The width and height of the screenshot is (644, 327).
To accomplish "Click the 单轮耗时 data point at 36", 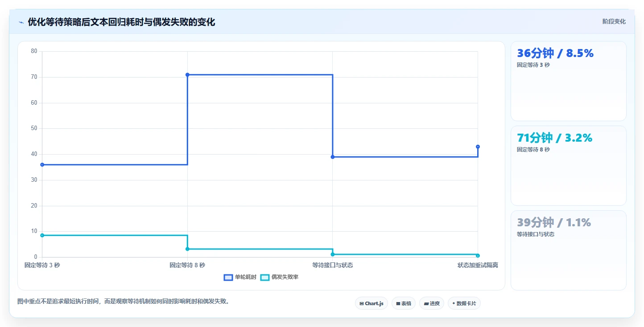I will 42,165.
